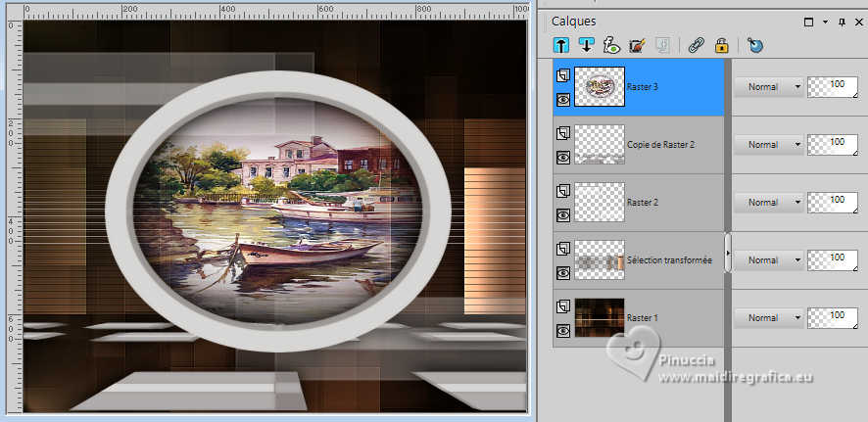Hide the Copie de Raster 2 layer

pyautogui.click(x=563, y=158)
